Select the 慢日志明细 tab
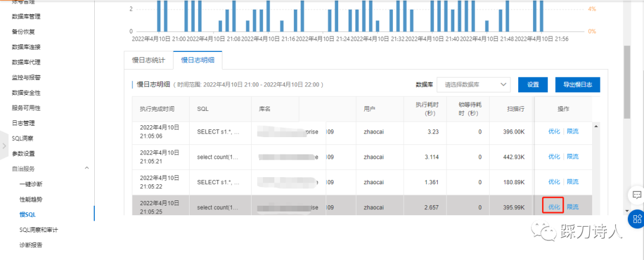The width and height of the screenshot is (644, 260). pos(197,60)
